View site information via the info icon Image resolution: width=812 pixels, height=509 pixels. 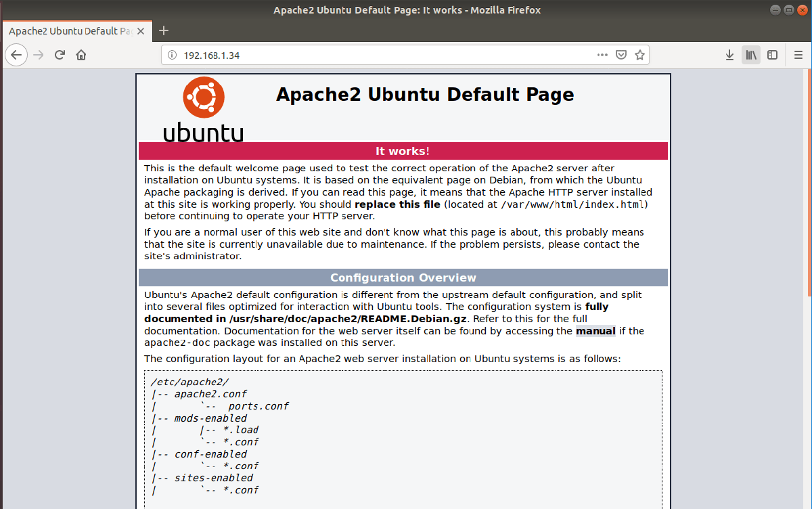(171, 55)
